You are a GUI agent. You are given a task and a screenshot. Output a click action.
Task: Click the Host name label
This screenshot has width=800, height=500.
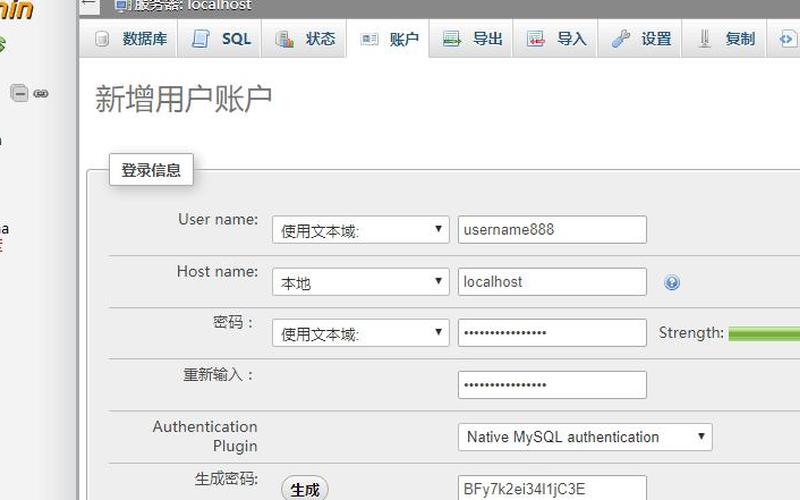(x=217, y=271)
